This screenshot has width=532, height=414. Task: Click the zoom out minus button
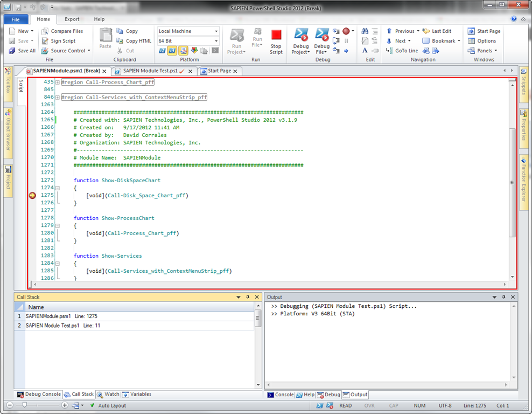[10, 405]
